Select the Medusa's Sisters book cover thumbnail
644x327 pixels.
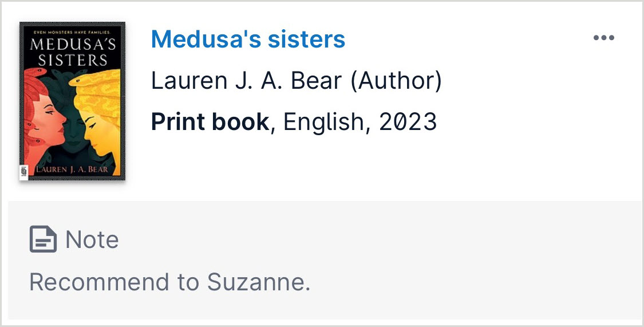(x=72, y=101)
